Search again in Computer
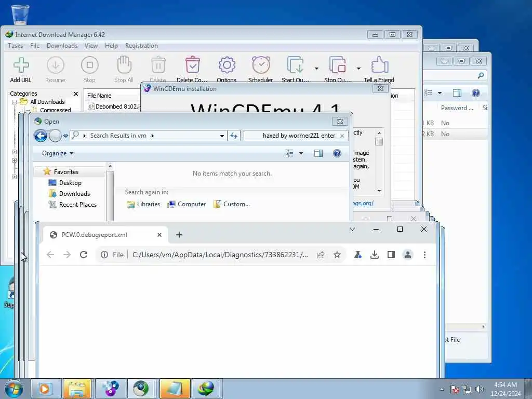 187,204
